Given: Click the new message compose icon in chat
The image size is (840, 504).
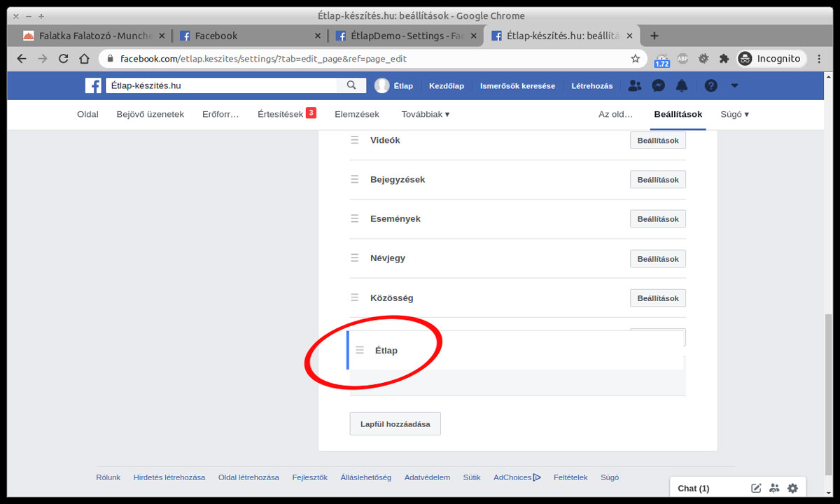Looking at the screenshot, I should pyautogui.click(x=756, y=488).
